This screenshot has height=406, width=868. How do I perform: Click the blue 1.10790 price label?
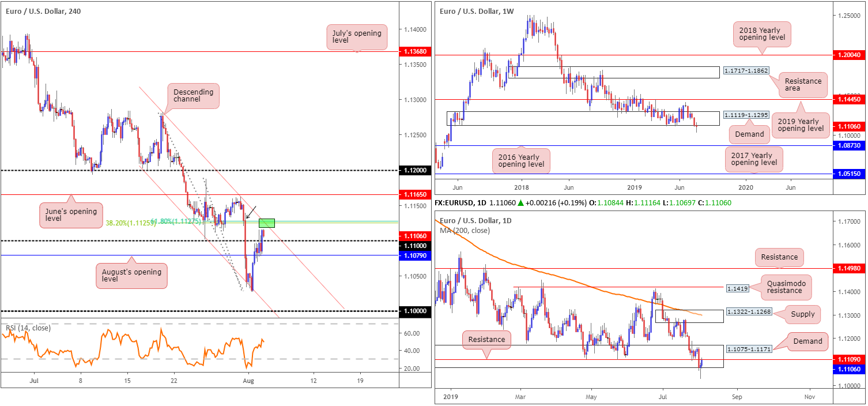(415, 255)
